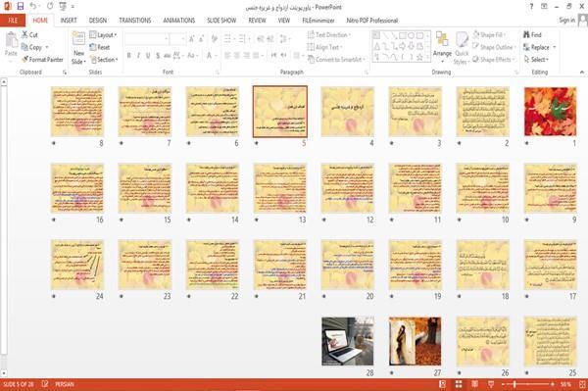Open the Nitro PDF Professional tab
Image resolution: width=588 pixels, height=391 pixels.
coord(372,21)
